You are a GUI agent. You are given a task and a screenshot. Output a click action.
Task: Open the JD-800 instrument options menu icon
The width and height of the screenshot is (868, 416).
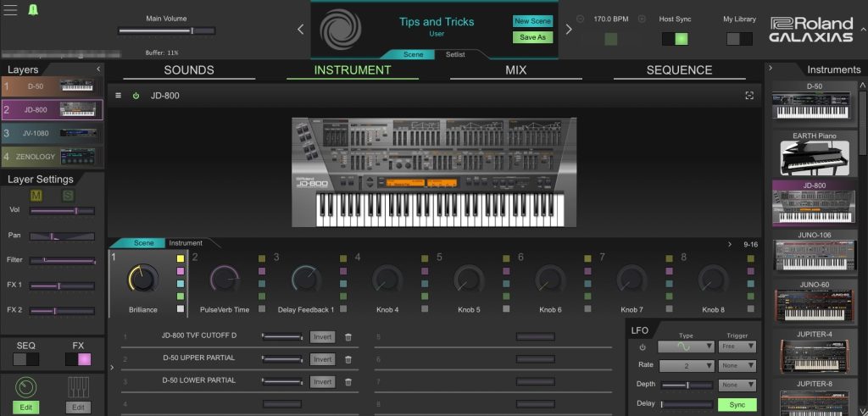pos(118,95)
